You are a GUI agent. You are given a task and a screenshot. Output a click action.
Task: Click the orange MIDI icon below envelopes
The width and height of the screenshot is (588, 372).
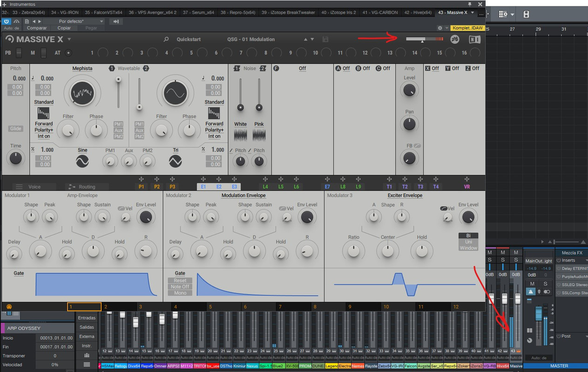click(x=9, y=306)
